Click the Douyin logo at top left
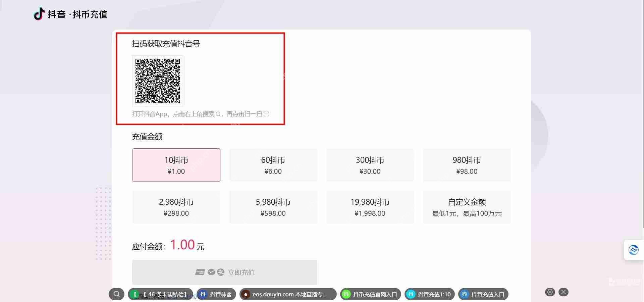 tap(39, 14)
